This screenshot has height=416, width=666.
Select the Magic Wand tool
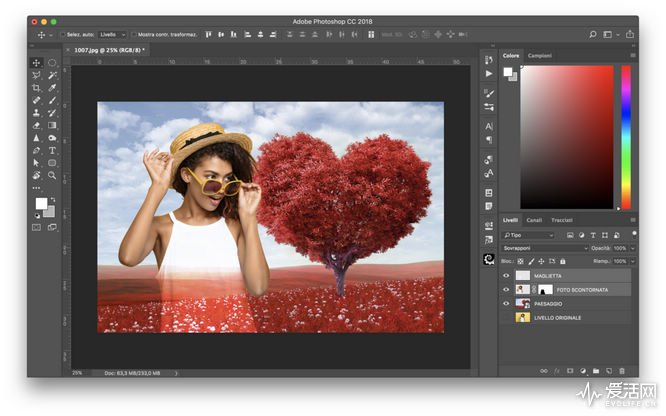pyautogui.click(x=52, y=75)
